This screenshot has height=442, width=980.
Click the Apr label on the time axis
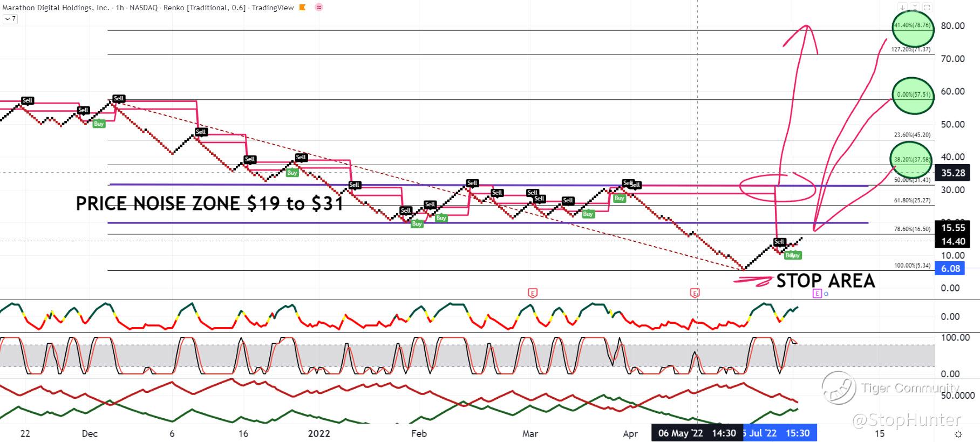(x=630, y=433)
